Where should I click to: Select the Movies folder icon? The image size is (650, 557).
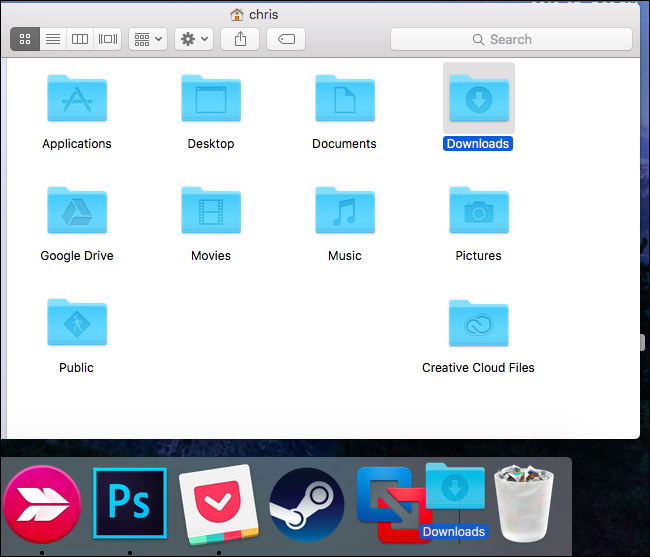pyautogui.click(x=211, y=210)
